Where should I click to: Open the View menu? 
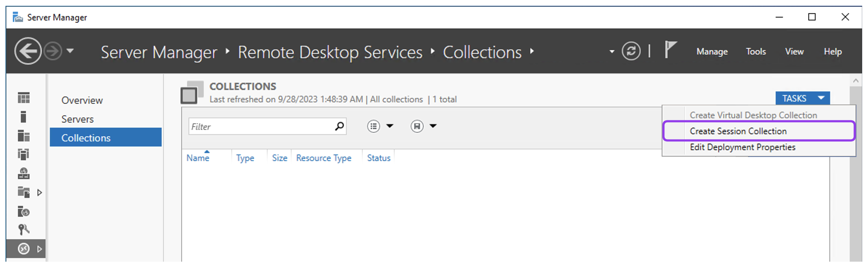(794, 51)
